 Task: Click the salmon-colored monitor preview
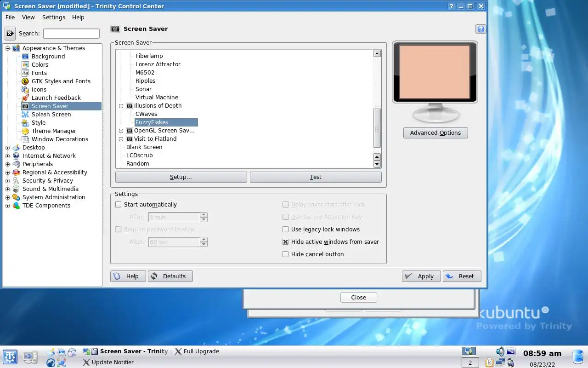pos(435,72)
